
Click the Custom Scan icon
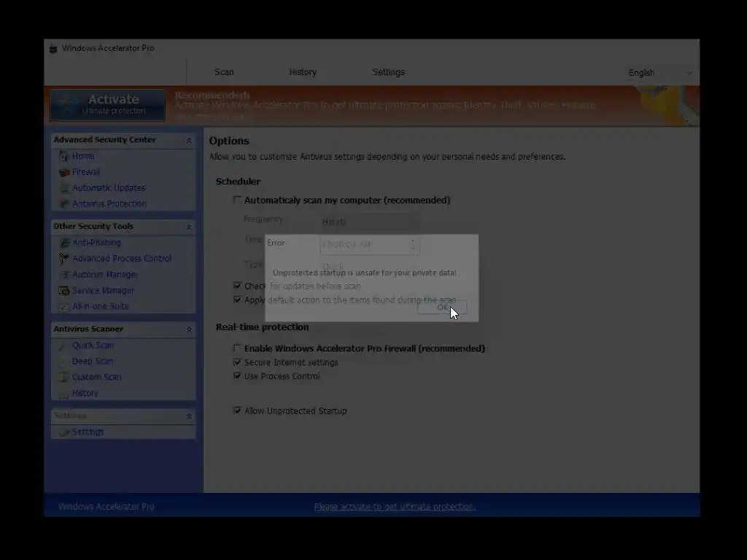(64, 377)
